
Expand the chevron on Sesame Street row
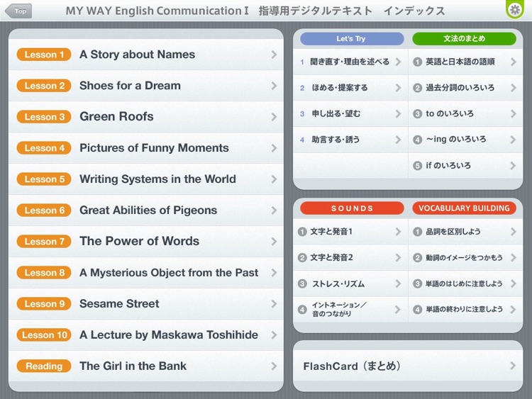pos(274,304)
